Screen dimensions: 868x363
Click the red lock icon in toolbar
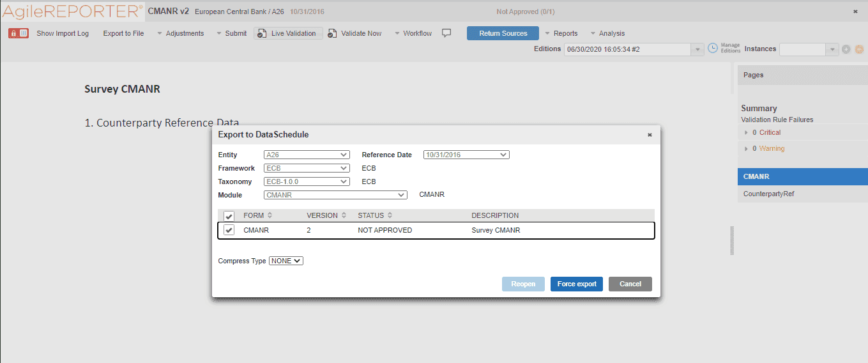[19, 33]
